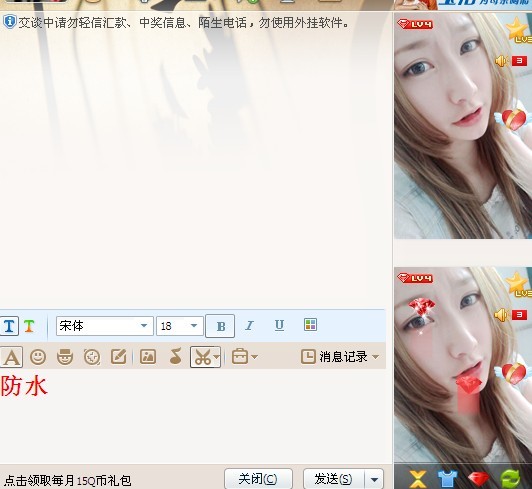Viewport: 532px width, 489px height.
Task: Open the font name dropdown showing 宋体
Action: pos(104,326)
